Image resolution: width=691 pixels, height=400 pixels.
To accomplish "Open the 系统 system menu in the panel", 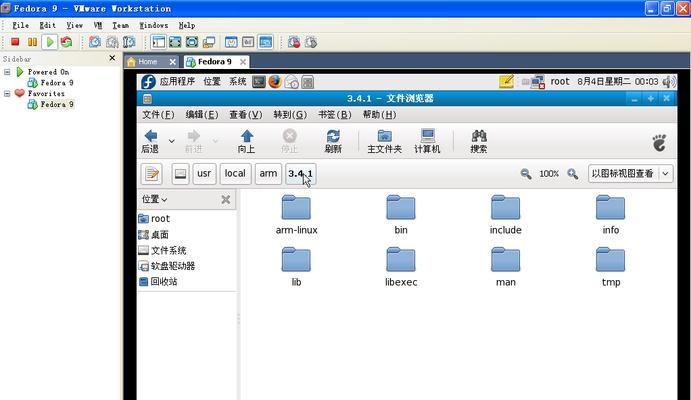I will [x=238, y=81].
